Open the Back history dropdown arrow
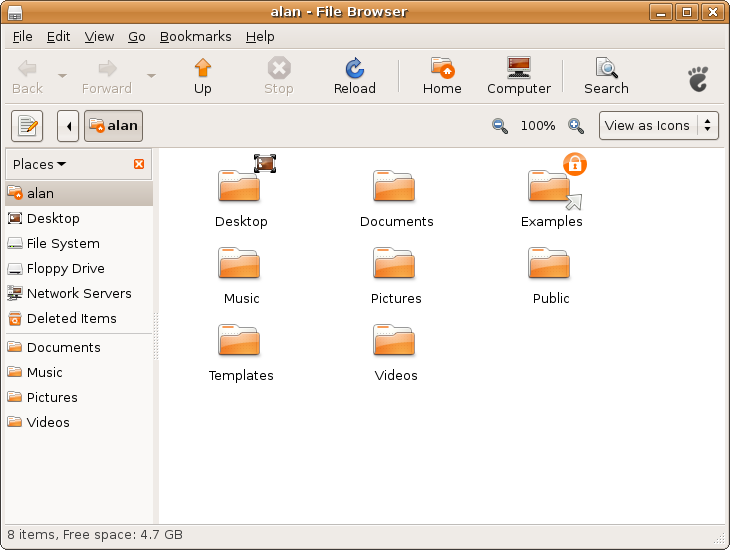The width and height of the screenshot is (730, 550). [x=62, y=75]
